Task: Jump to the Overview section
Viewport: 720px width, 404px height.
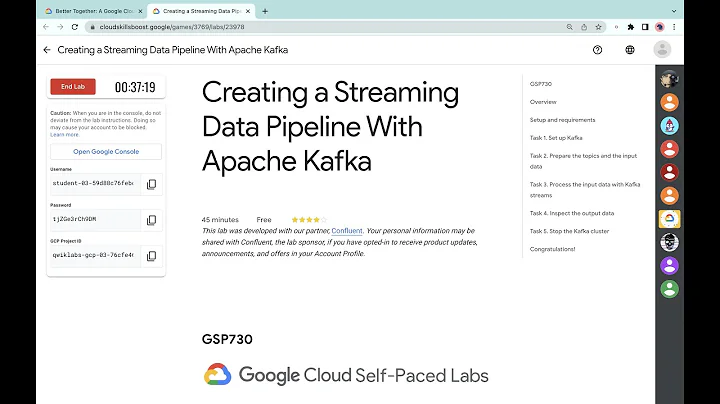Action: (543, 102)
